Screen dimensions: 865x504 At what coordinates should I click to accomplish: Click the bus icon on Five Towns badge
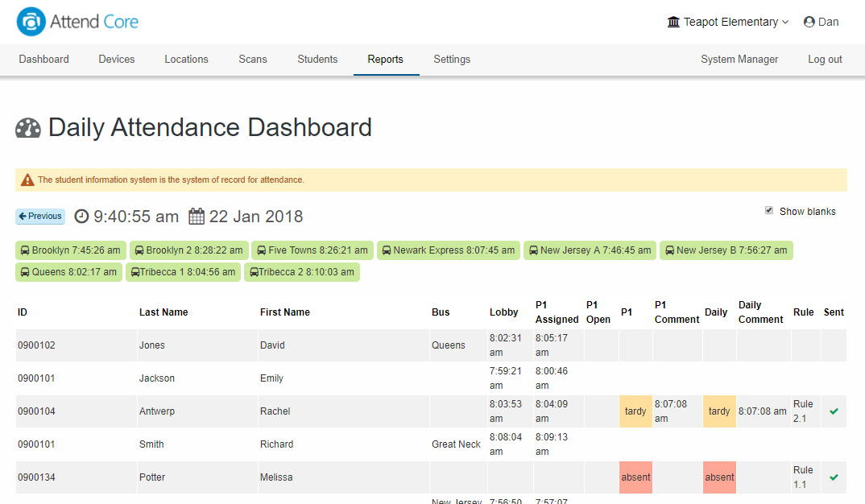tap(262, 250)
